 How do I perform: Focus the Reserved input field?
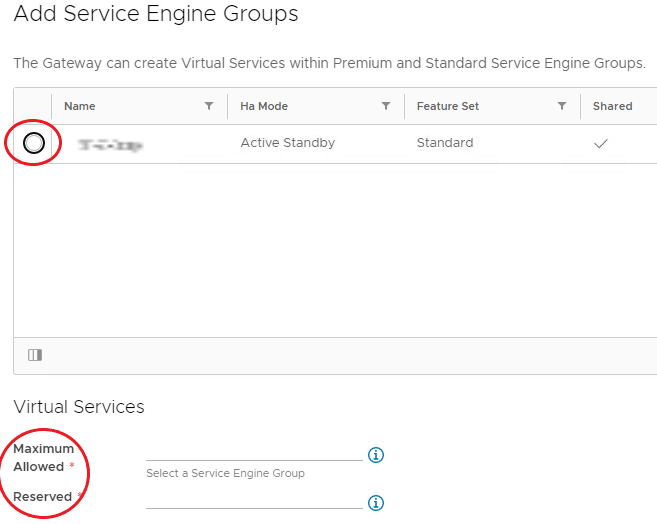[254, 501]
